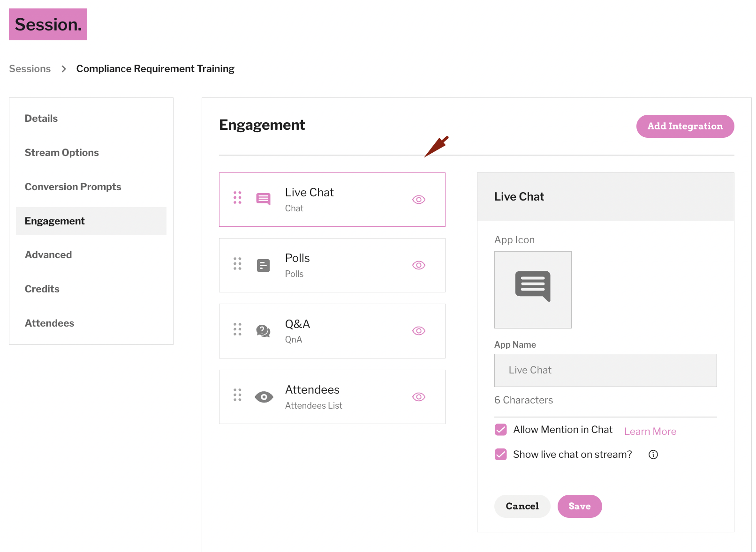Click the Q&A question bubble icon
Screen dimensions: 756x552
click(264, 331)
